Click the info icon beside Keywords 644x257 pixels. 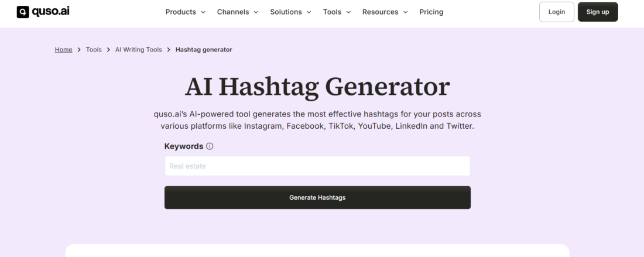(210, 146)
